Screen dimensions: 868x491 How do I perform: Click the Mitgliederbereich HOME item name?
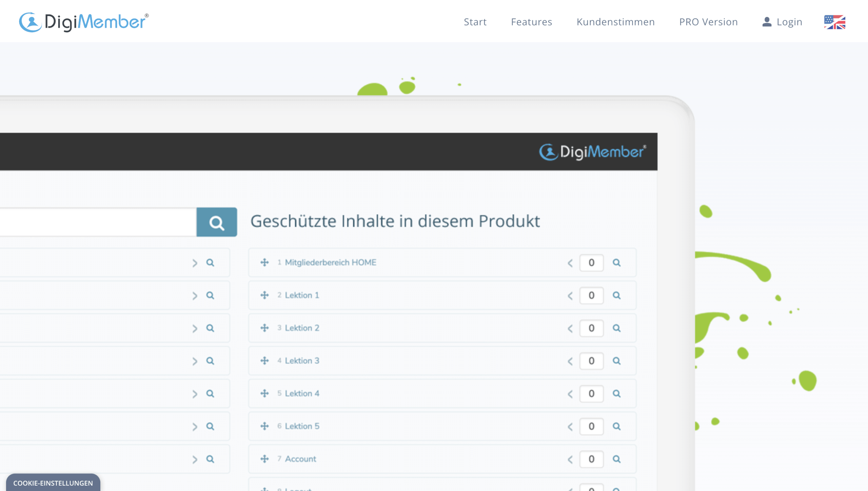click(x=331, y=263)
